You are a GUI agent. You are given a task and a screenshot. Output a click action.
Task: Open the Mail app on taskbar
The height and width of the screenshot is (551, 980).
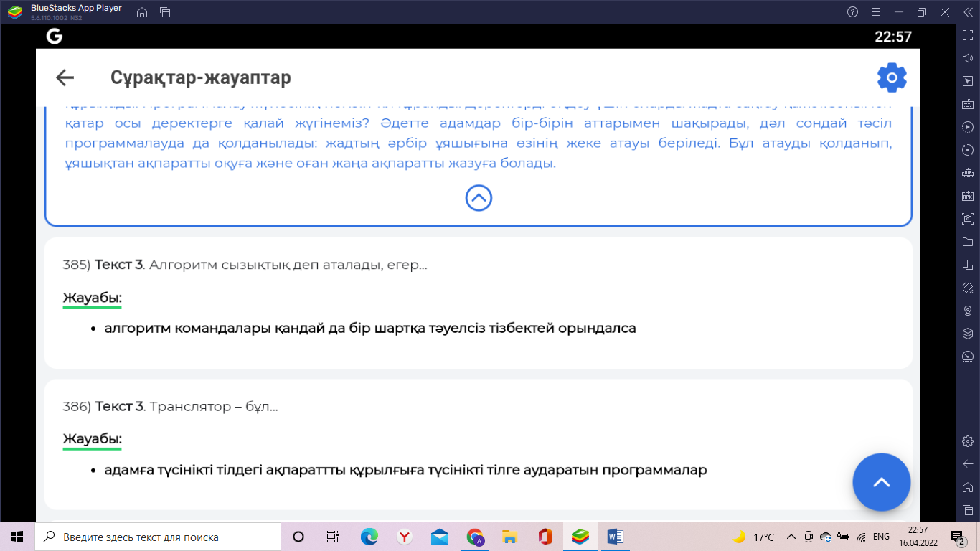coord(440,537)
